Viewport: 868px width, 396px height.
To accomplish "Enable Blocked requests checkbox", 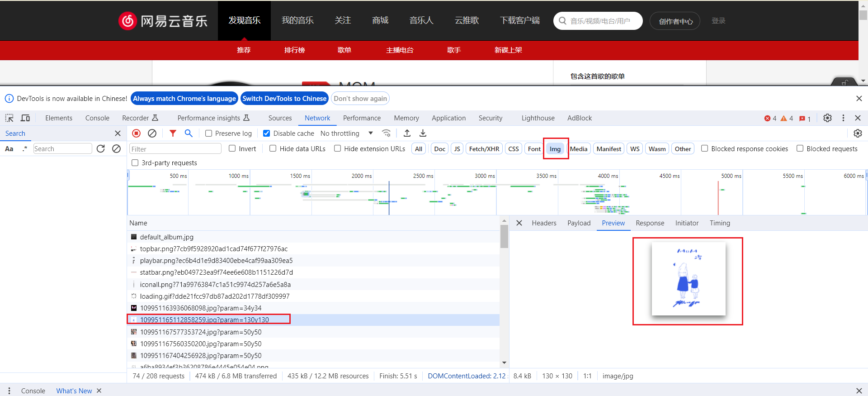I will pos(800,148).
